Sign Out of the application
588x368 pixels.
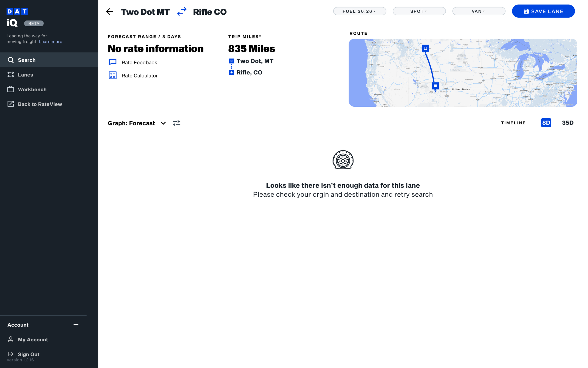28,354
